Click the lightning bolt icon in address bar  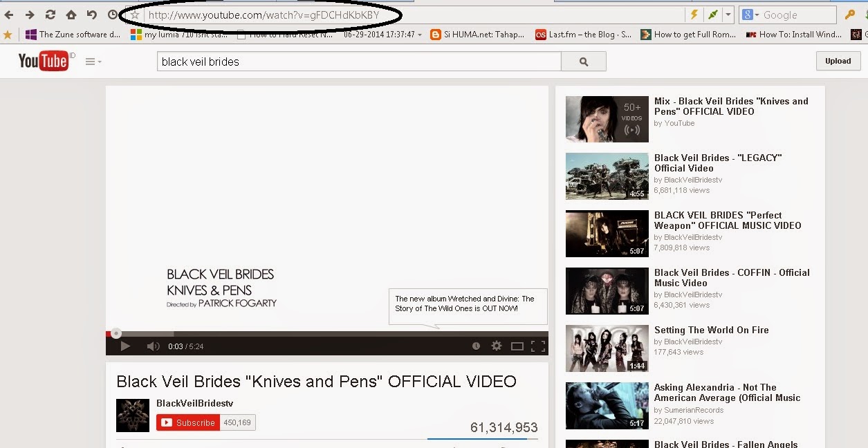(x=695, y=15)
